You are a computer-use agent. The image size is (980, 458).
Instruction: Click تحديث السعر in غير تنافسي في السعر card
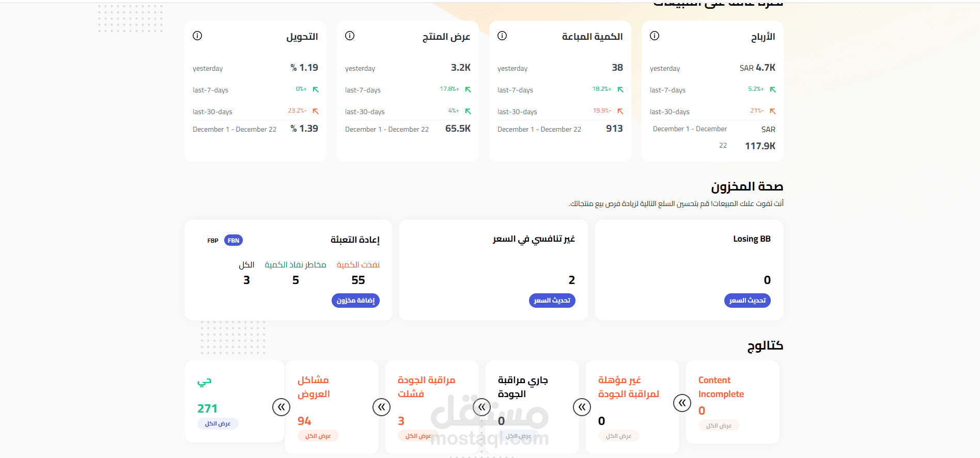[552, 301]
